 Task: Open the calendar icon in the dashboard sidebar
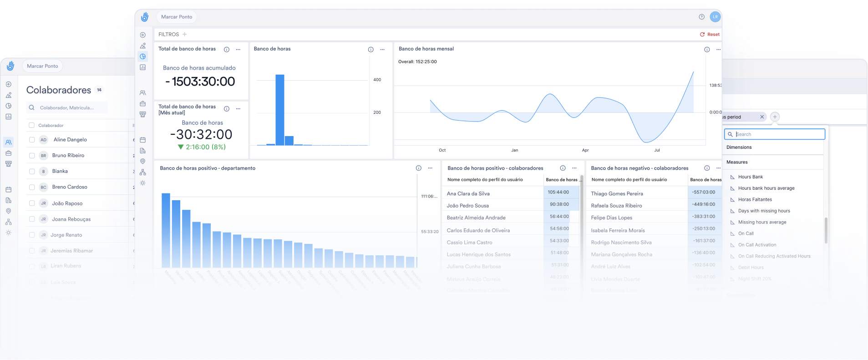[143, 140]
